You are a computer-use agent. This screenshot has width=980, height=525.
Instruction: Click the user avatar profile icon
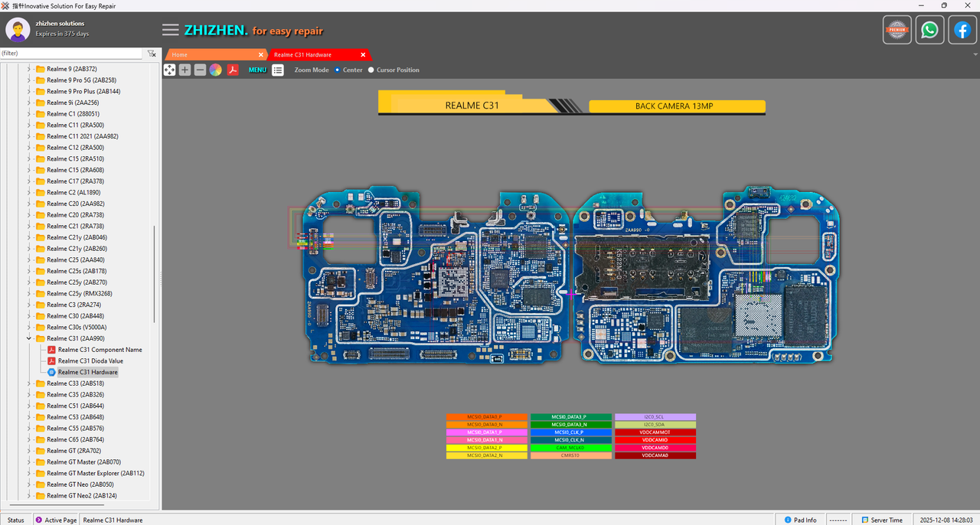18,30
